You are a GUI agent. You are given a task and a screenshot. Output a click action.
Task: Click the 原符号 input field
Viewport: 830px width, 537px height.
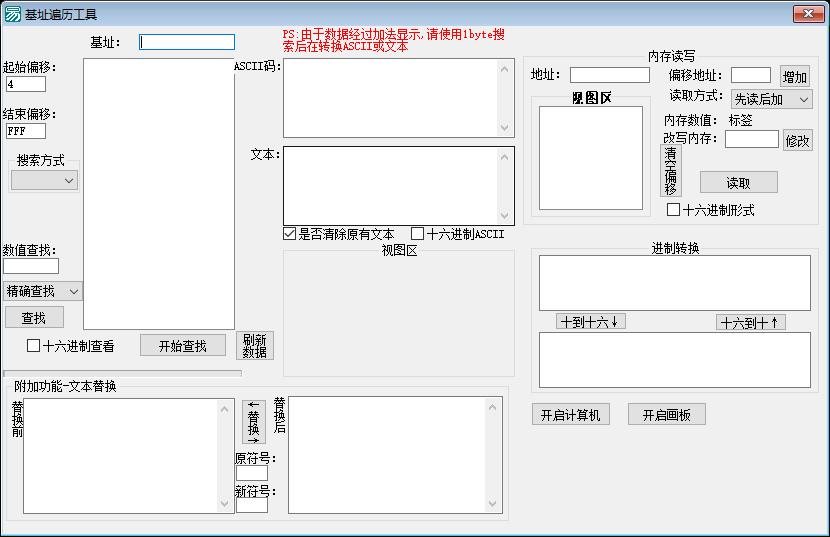252,473
